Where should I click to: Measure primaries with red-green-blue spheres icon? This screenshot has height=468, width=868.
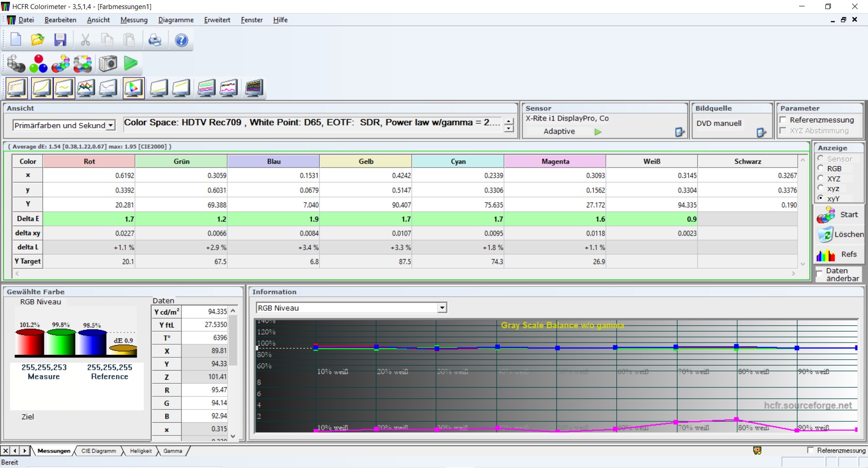coord(38,63)
